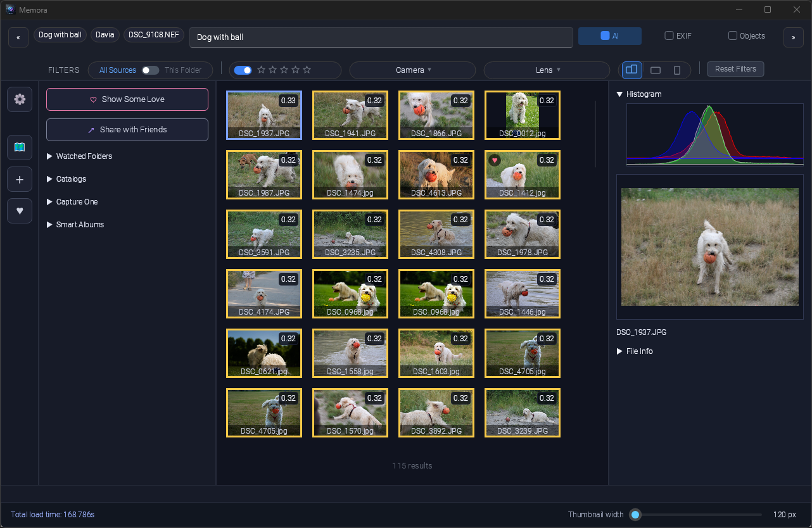Viewport: 812px width, 528px height.
Task: Open the settings gear in the sidebar
Action: [x=19, y=99]
